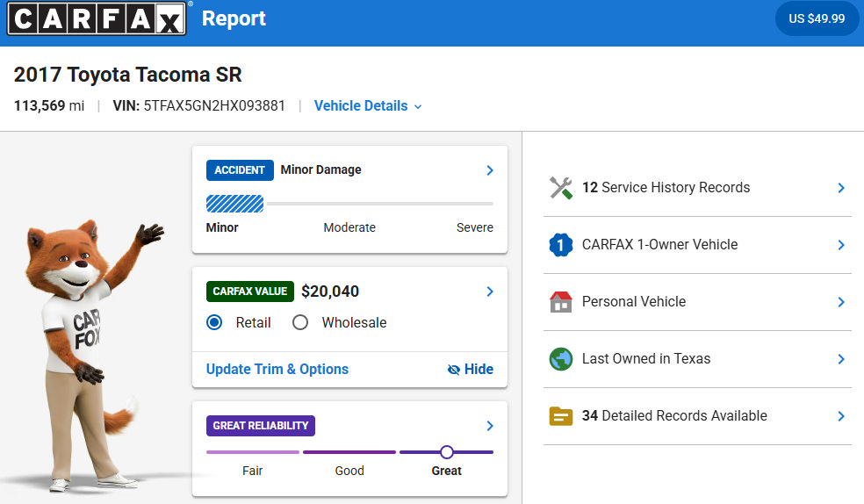864x504 pixels.
Task: Select the Retail value radio button
Action: [214, 322]
